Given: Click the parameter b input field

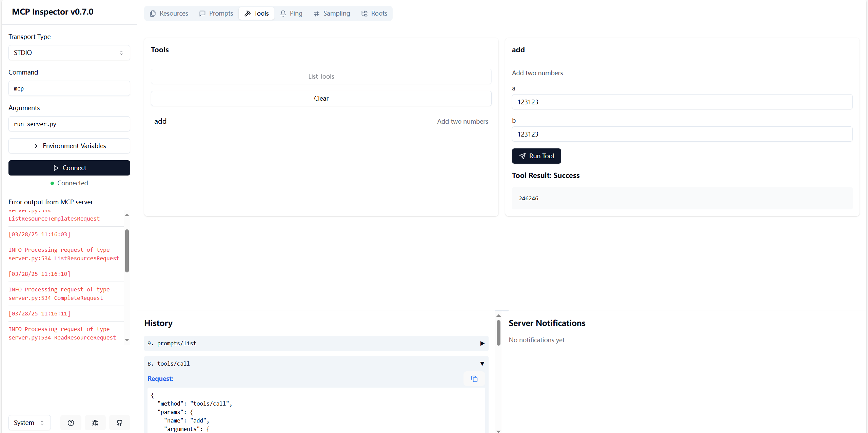Looking at the screenshot, I should 682,134.
